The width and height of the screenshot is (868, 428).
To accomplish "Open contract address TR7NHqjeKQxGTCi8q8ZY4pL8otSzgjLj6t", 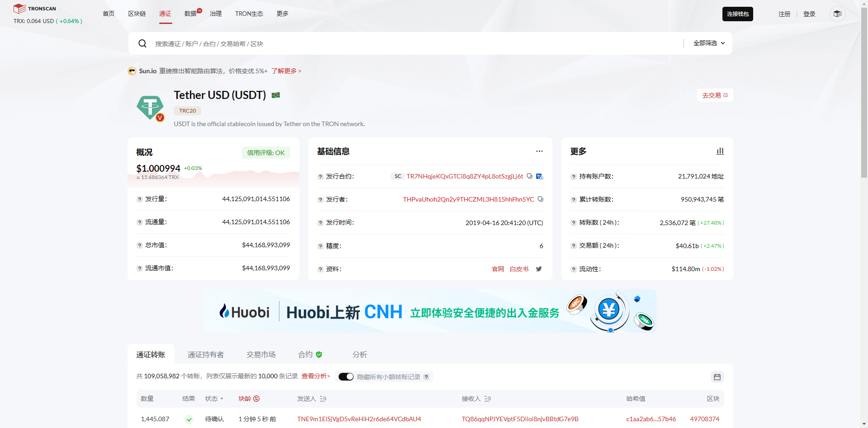I will tap(465, 176).
